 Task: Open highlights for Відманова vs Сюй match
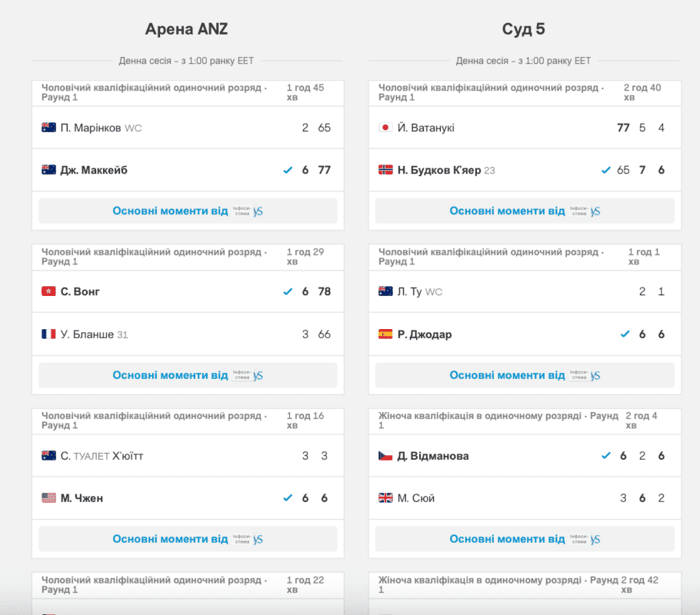pos(525,539)
